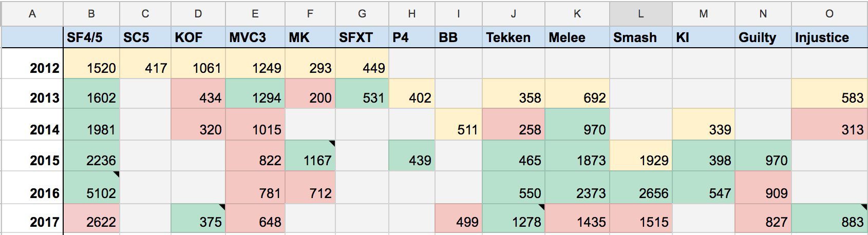The image size is (868, 235).
Task: Click the Smash 2015 cell showing 1929
Action: pyautogui.click(x=640, y=160)
